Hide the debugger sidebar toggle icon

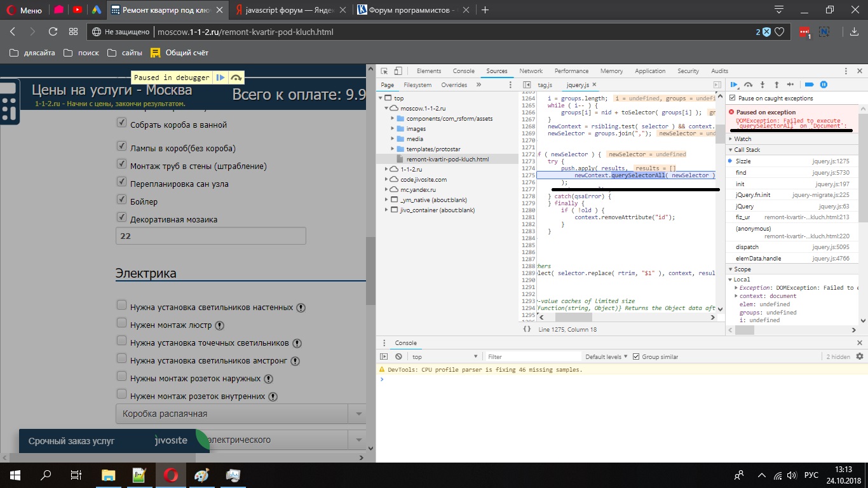coord(717,85)
